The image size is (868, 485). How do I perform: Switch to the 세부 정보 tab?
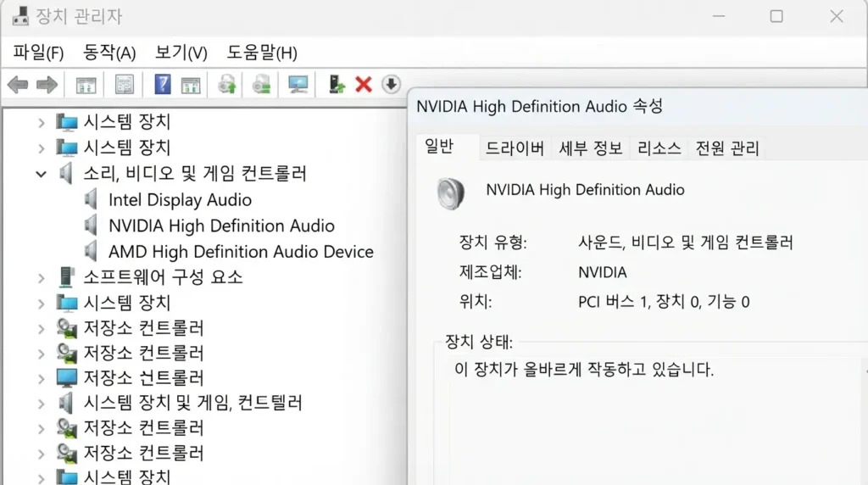click(x=591, y=148)
